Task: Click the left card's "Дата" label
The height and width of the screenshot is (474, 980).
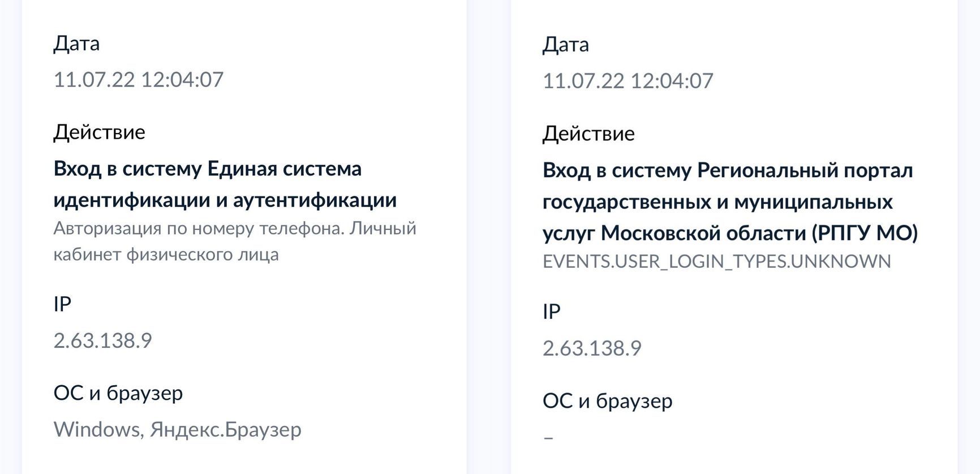Action: click(76, 44)
